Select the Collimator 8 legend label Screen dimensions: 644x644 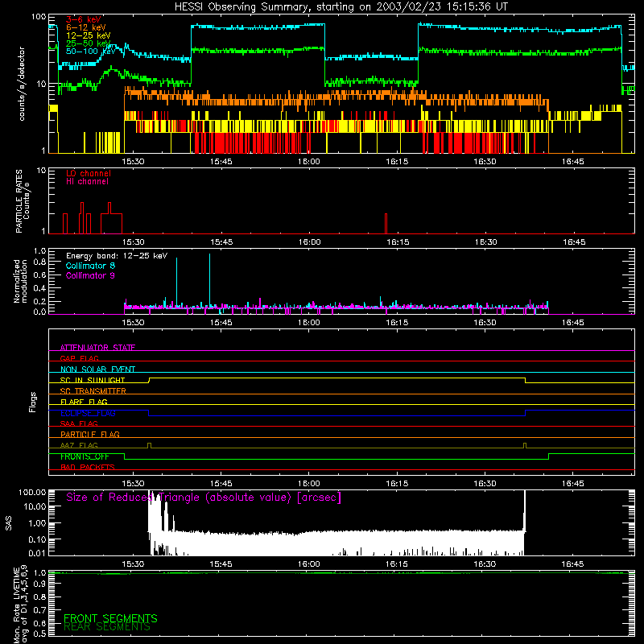[x=90, y=266]
